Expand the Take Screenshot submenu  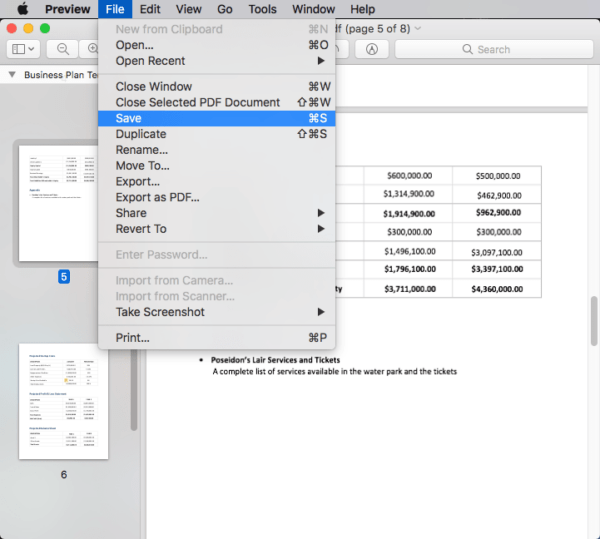217,312
